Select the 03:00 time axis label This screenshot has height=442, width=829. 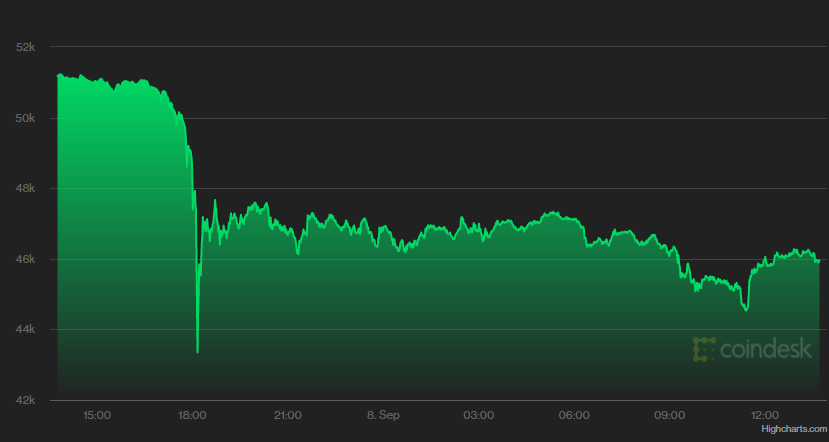pos(478,414)
